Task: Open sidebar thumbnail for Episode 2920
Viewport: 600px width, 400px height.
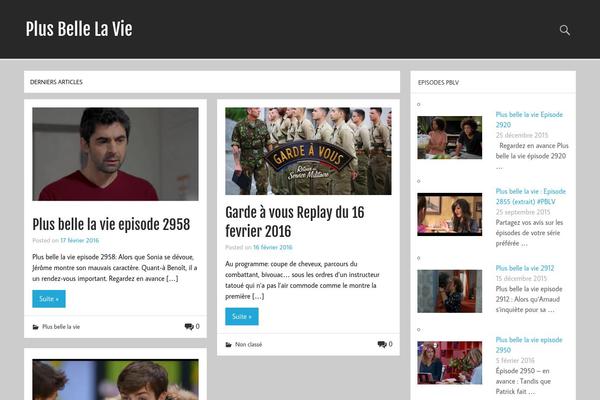Action: click(450, 137)
